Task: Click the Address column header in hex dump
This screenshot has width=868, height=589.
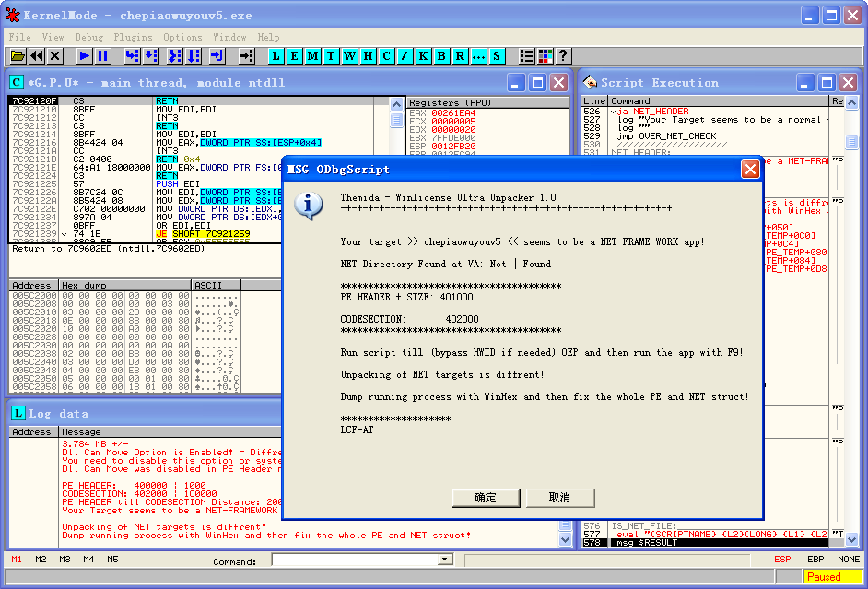Action: [x=33, y=285]
